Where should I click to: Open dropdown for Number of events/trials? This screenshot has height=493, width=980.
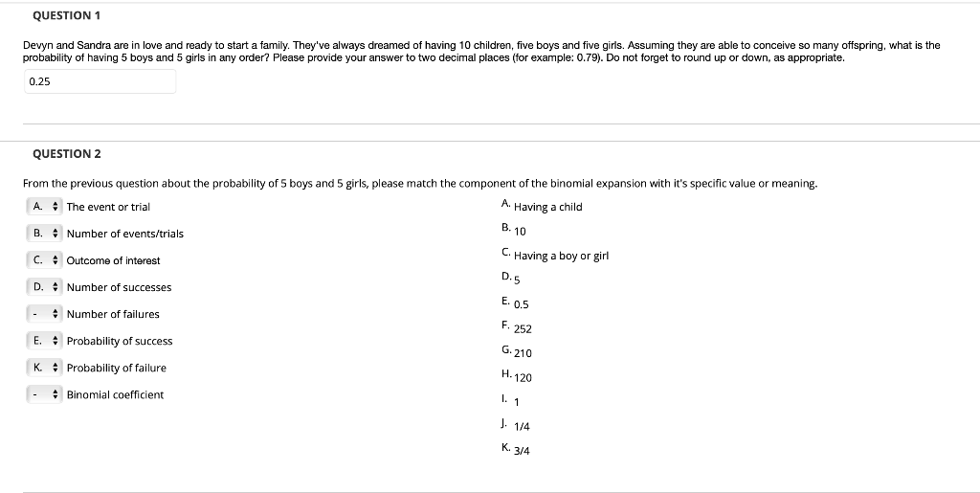[x=44, y=233]
